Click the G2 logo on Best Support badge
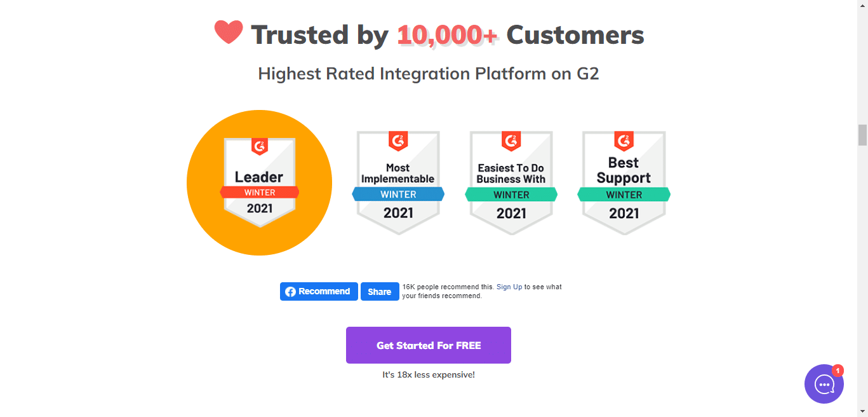The width and height of the screenshot is (868, 417). 624,140
